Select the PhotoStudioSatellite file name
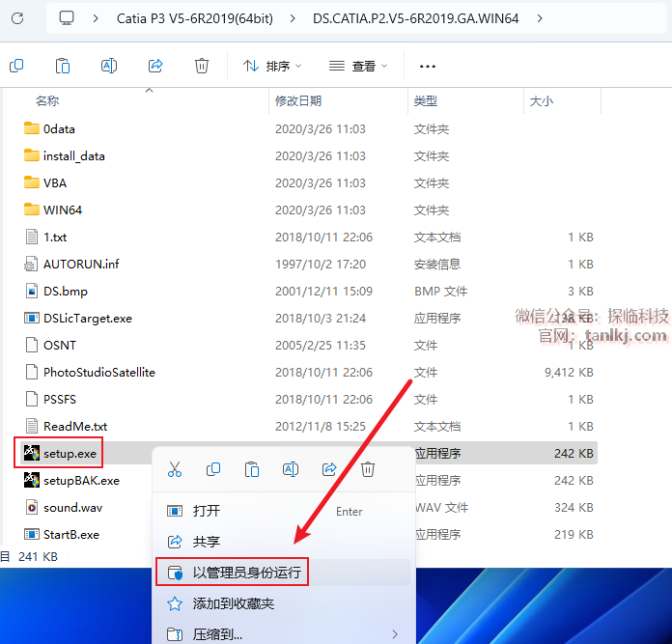Viewport: 672px width, 644px height. click(99, 372)
